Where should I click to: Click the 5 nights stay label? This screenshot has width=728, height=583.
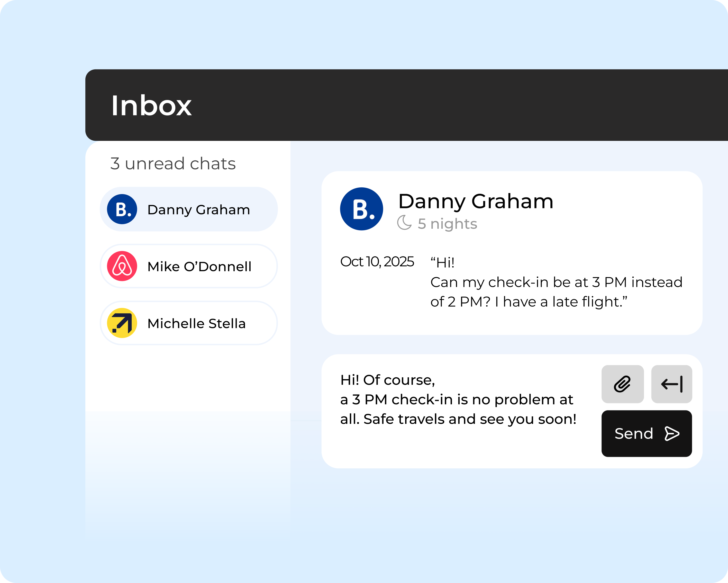pos(447,223)
